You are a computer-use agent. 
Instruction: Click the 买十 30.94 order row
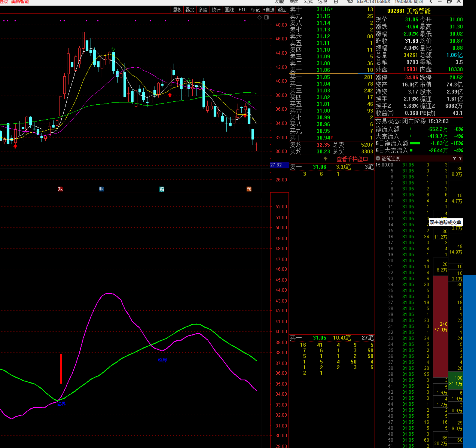click(332, 138)
